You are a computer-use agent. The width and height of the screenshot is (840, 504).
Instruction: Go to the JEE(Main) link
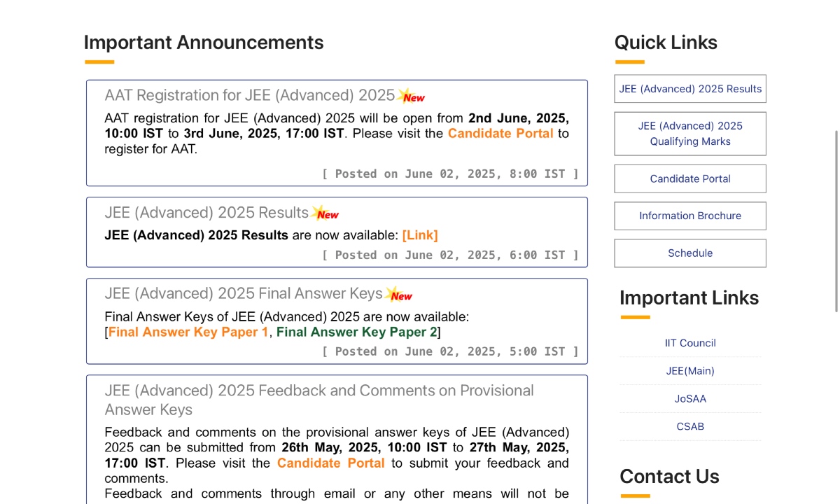(690, 371)
